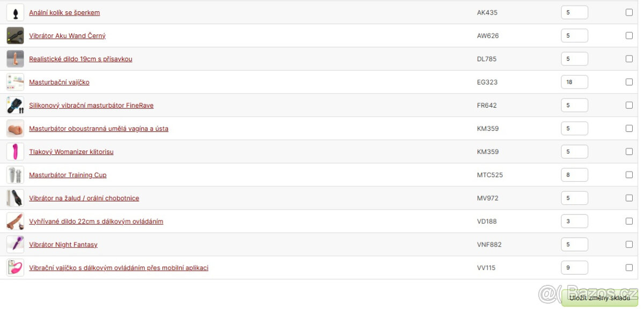Check the box in the EG323 row
The width and height of the screenshot is (644, 309).
click(x=629, y=82)
